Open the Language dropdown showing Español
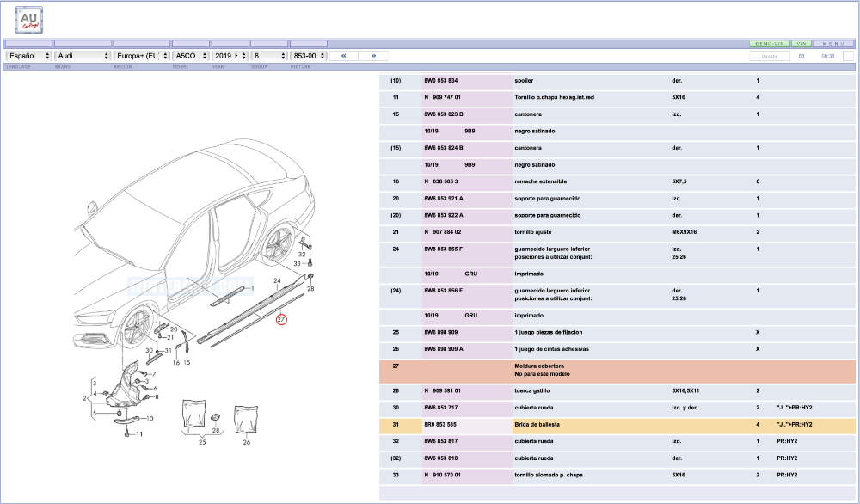Viewport: 860px width, 504px height. (x=28, y=56)
